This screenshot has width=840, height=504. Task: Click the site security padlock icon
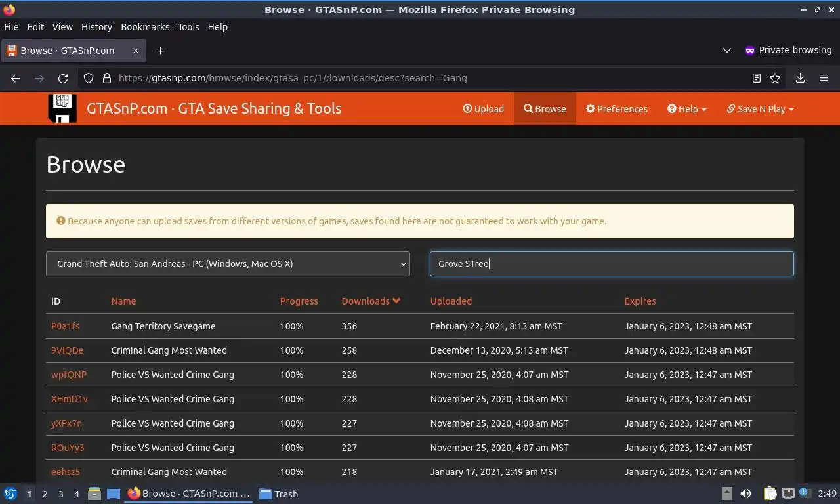click(x=107, y=78)
